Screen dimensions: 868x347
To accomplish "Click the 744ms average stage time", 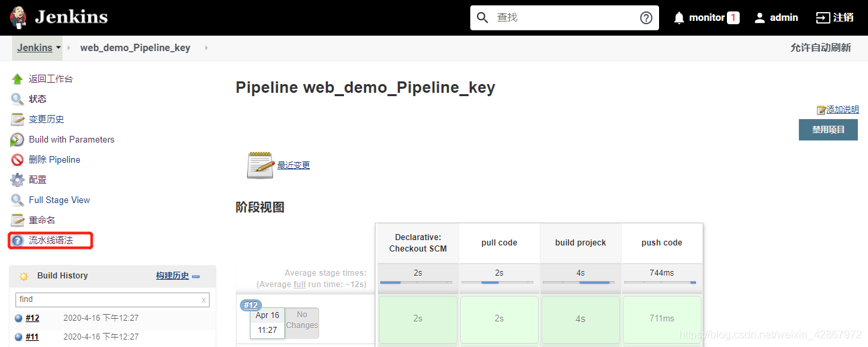I will click(662, 272).
